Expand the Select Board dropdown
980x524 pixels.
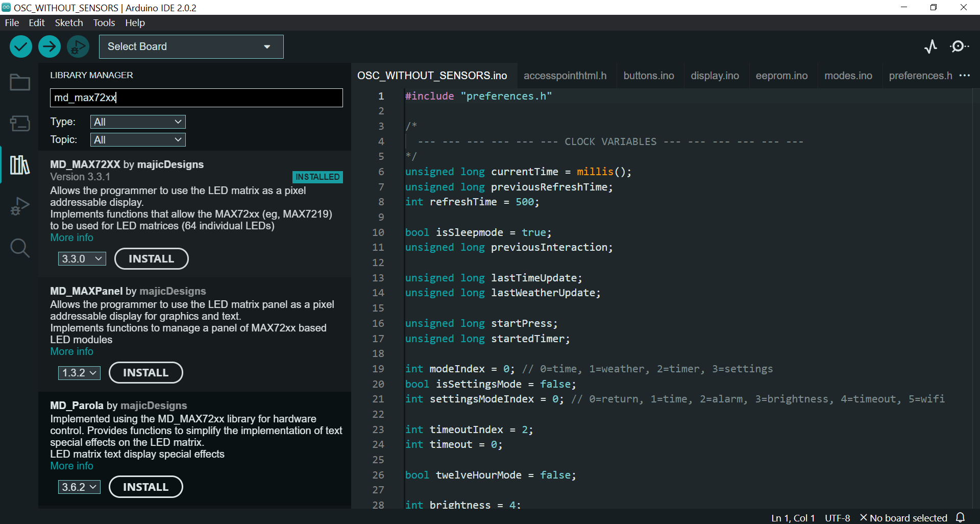[x=191, y=47]
